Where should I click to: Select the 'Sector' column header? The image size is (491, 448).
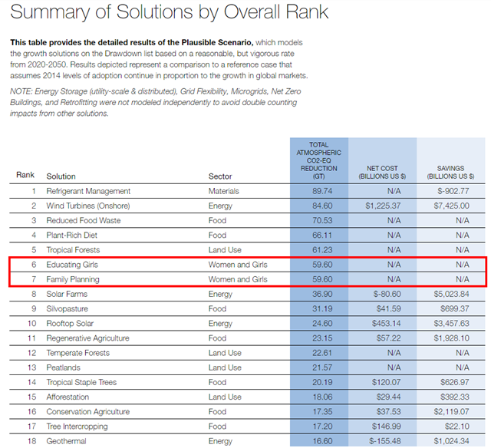pyautogui.click(x=220, y=176)
